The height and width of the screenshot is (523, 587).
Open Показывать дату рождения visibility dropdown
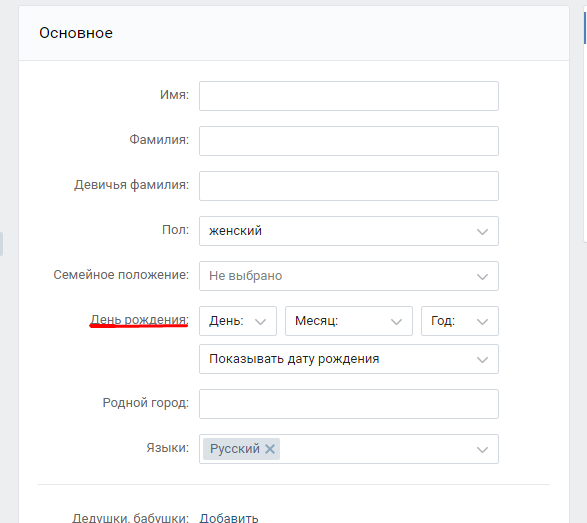(x=349, y=359)
